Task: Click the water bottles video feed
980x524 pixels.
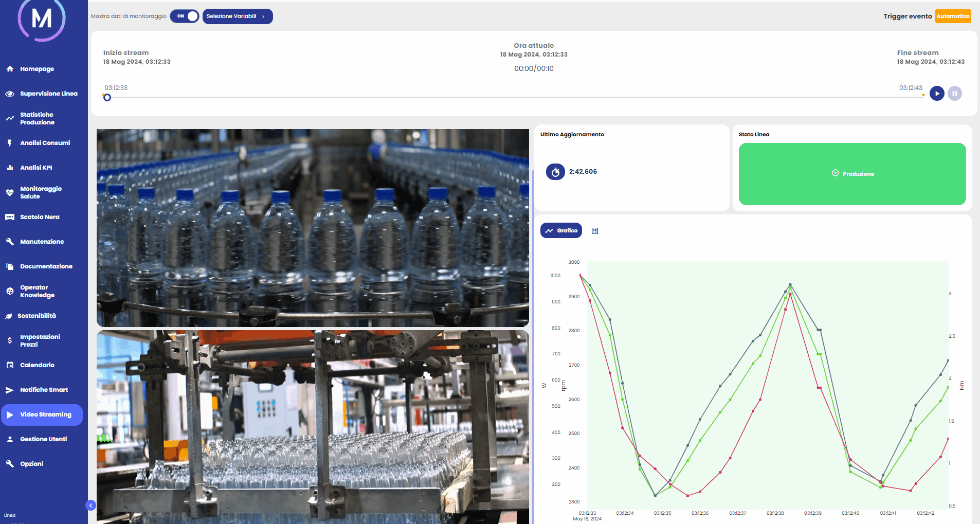Action: [313, 228]
